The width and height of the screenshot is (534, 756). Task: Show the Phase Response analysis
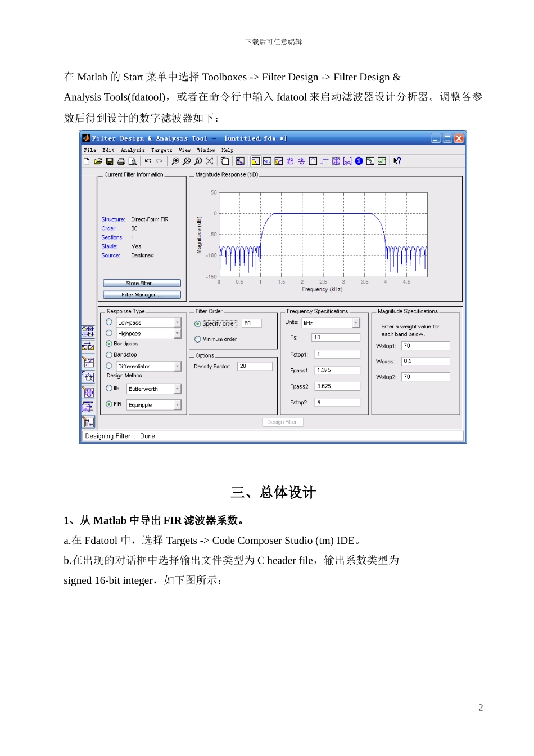pos(267,161)
